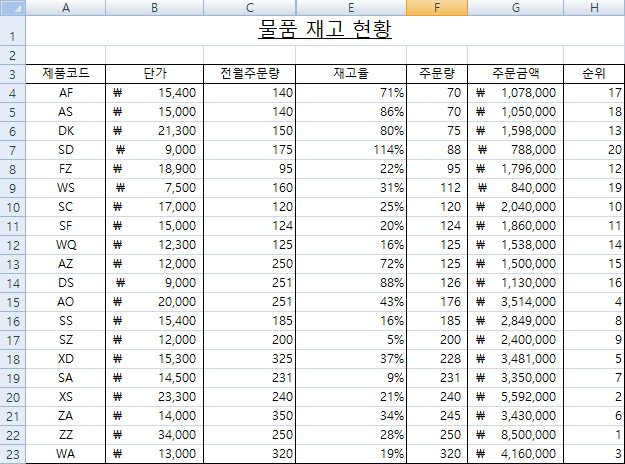This screenshot has width=625, height=464.
Task: Click previous month order cell 350
Action: tap(250, 416)
